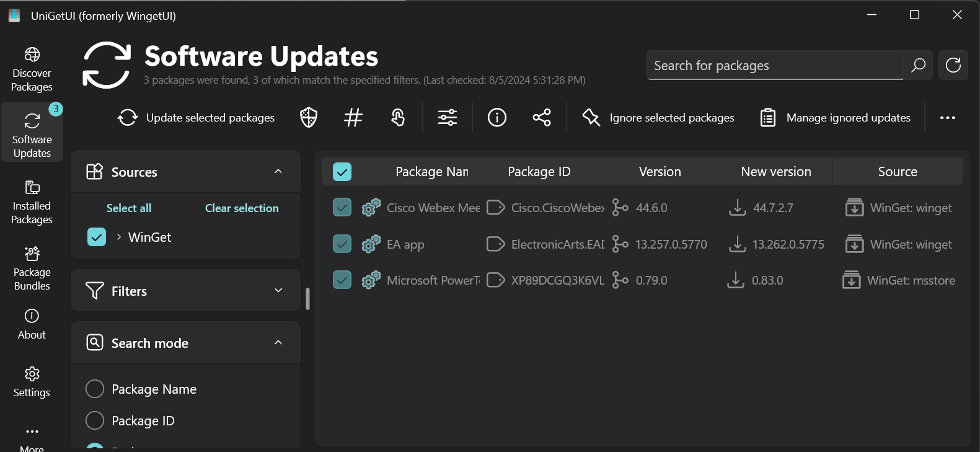The image size is (980, 452).
Task: Collapse the Sources panel
Action: 278,172
